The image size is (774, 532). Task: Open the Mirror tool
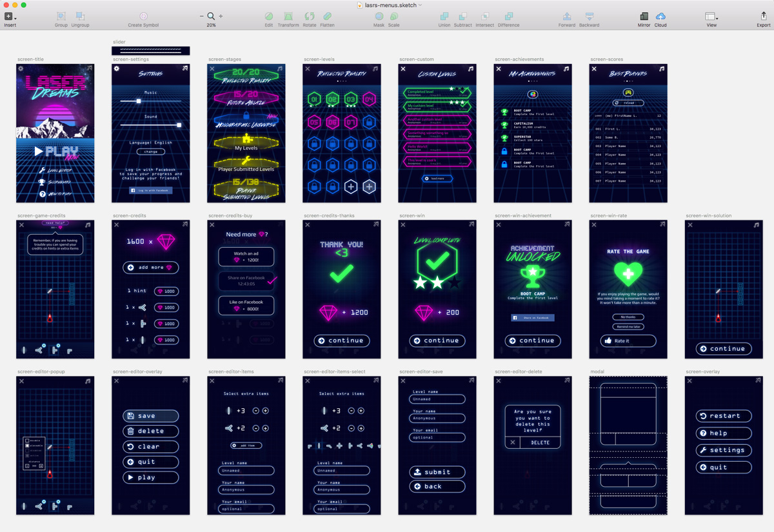(x=644, y=16)
